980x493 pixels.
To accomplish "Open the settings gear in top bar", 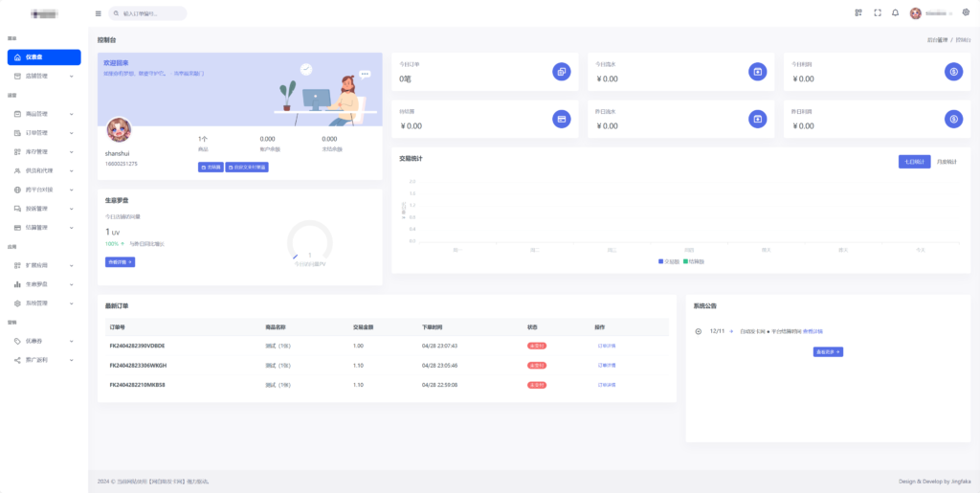I will tap(966, 13).
